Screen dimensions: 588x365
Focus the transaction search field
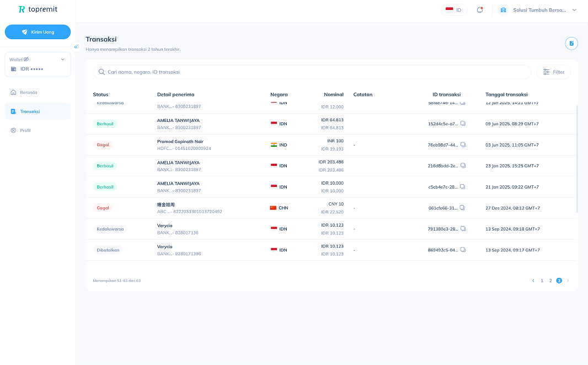[x=312, y=72]
